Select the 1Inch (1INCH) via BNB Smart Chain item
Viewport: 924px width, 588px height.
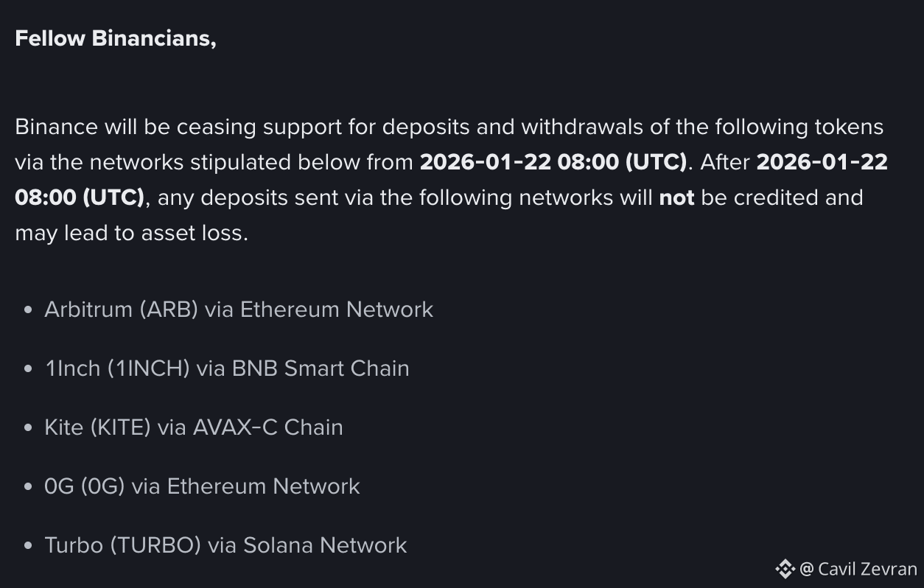pyautogui.click(x=227, y=368)
